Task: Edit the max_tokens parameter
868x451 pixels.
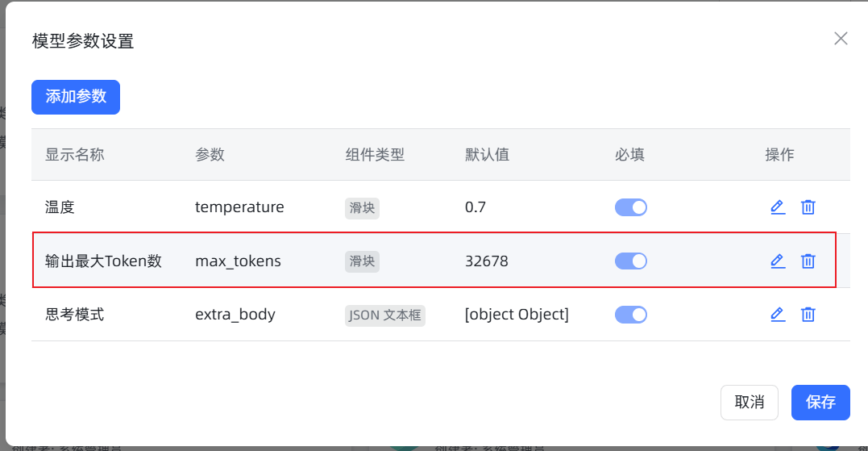Action: (777, 261)
